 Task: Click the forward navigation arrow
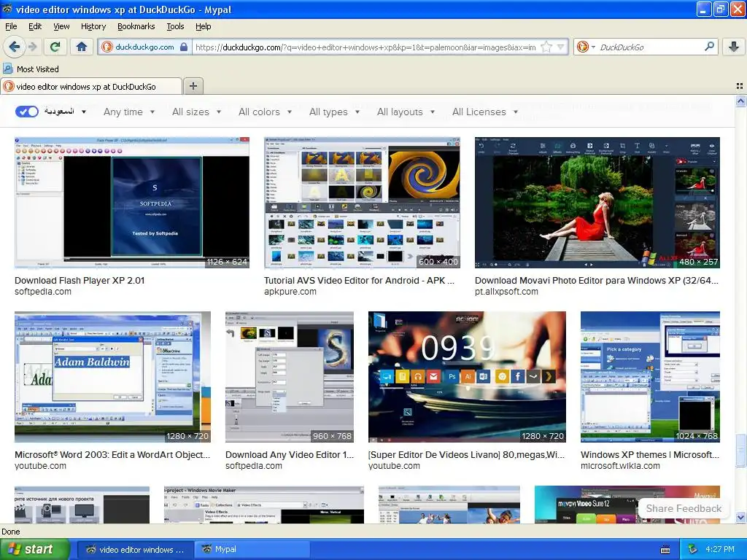tap(32, 47)
